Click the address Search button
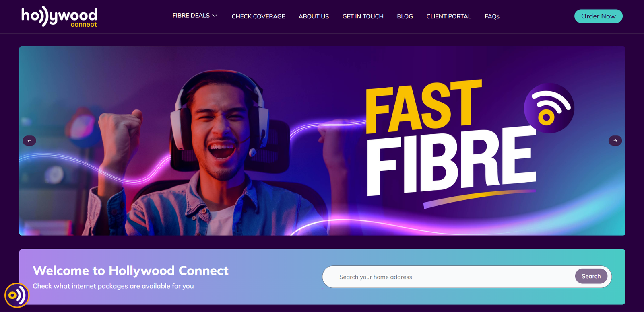 [591, 276]
